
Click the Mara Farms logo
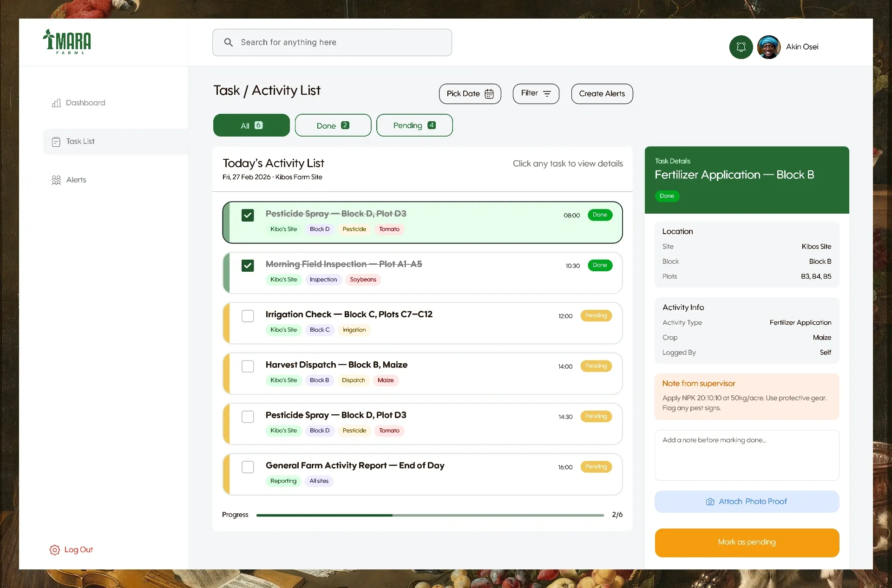[x=67, y=42]
